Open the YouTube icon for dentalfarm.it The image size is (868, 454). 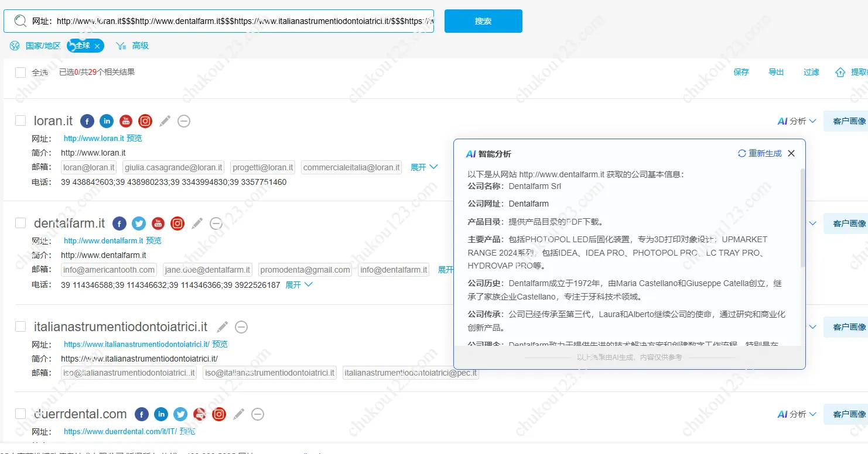(x=158, y=223)
